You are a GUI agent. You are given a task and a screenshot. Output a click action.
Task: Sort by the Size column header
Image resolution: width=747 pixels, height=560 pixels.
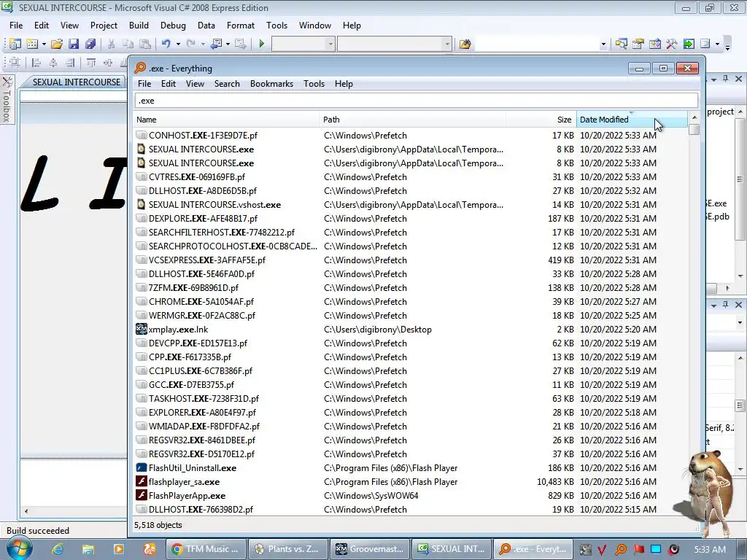541,120
